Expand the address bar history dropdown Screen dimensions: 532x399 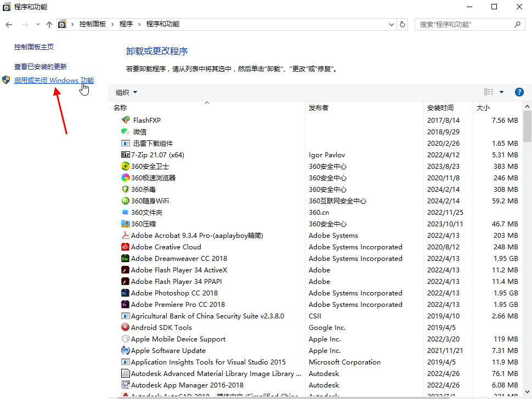(392, 25)
